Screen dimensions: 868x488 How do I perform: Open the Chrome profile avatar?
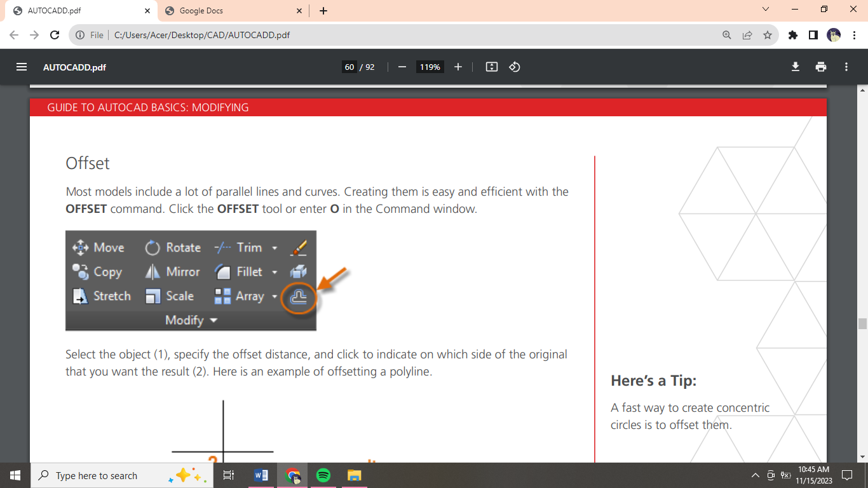tap(834, 35)
